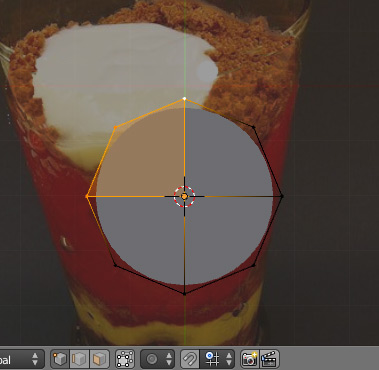Switch to vertex select mode
The image size is (379, 370).
(x=59, y=359)
